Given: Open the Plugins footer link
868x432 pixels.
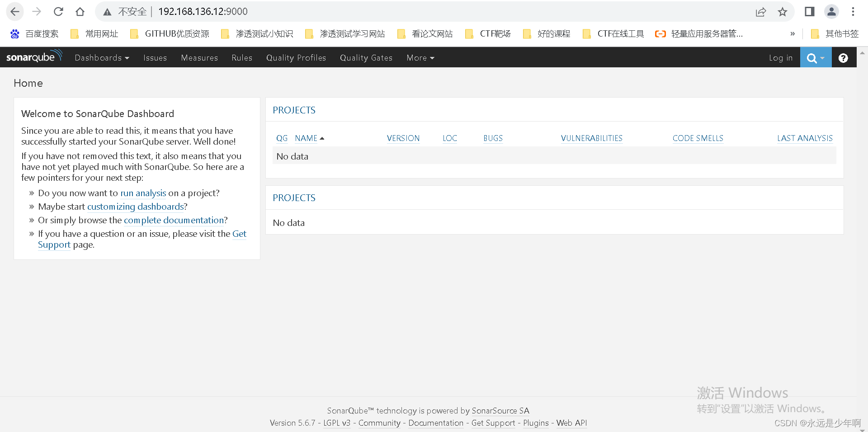Looking at the screenshot, I should click(x=536, y=423).
